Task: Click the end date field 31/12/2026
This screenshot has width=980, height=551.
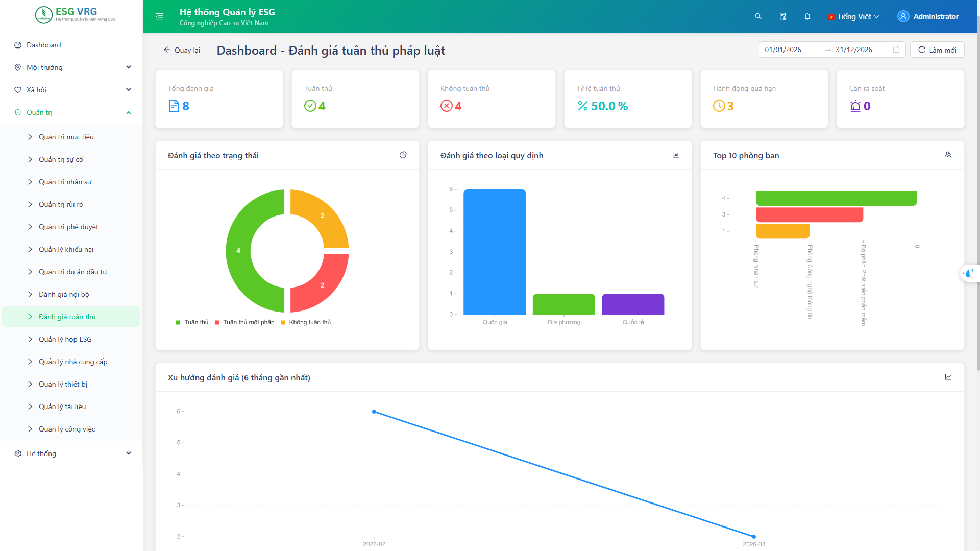Action: point(862,50)
